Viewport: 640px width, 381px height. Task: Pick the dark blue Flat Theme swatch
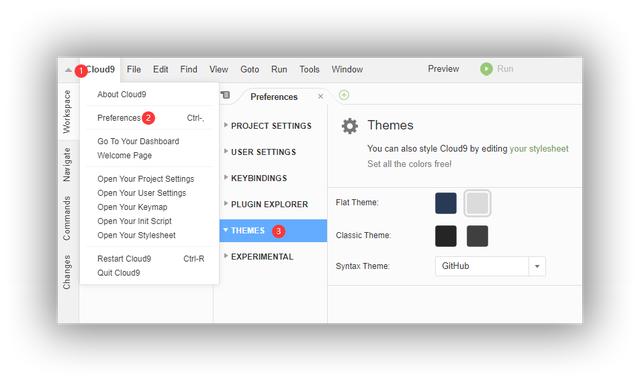pos(446,203)
